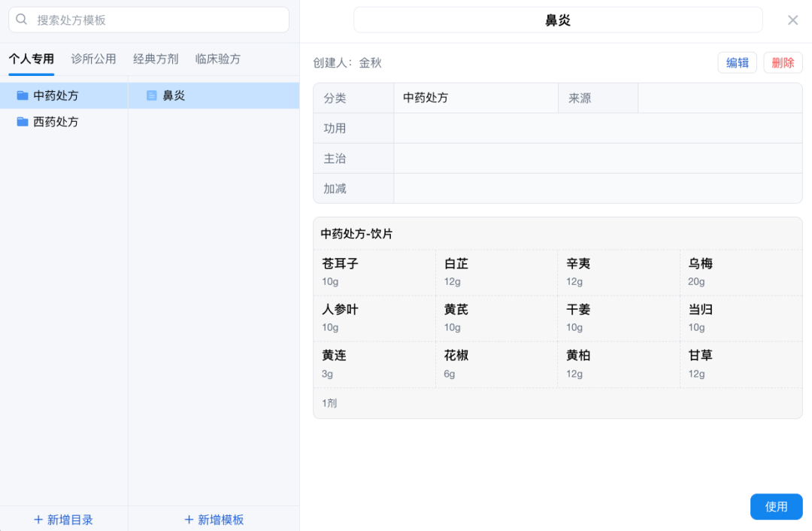Click the search magnifier icon
Viewport: 812px width, 531px height.
coord(22,20)
